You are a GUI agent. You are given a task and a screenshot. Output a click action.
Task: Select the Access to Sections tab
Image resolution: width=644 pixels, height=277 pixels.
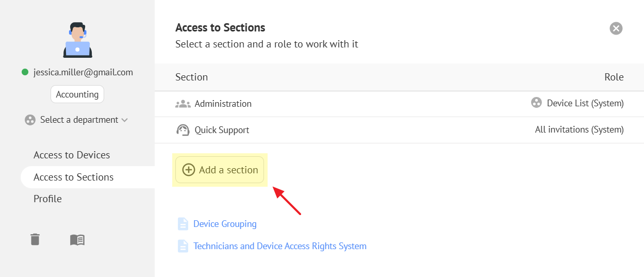pyautogui.click(x=74, y=177)
